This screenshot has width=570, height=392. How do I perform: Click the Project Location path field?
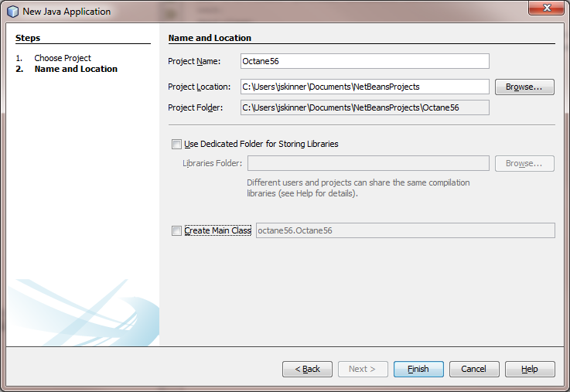(364, 87)
